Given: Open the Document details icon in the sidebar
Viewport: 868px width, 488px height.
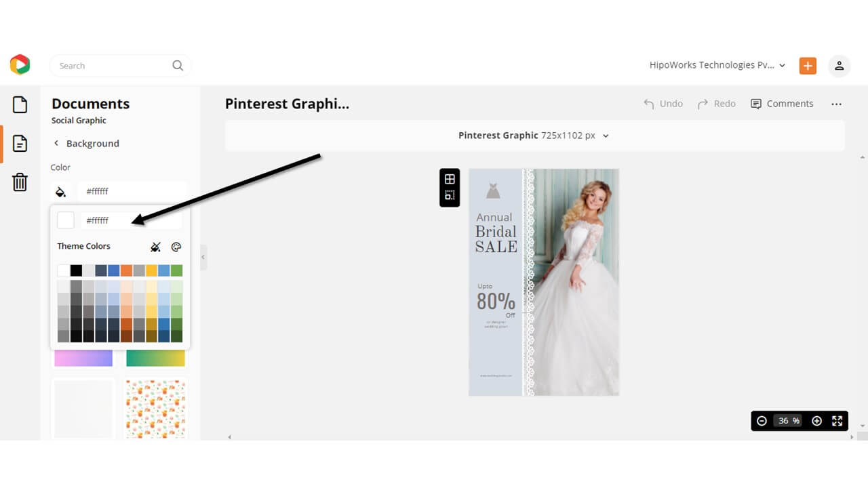Looking at the screenshot, I should (x=20, y=143).
